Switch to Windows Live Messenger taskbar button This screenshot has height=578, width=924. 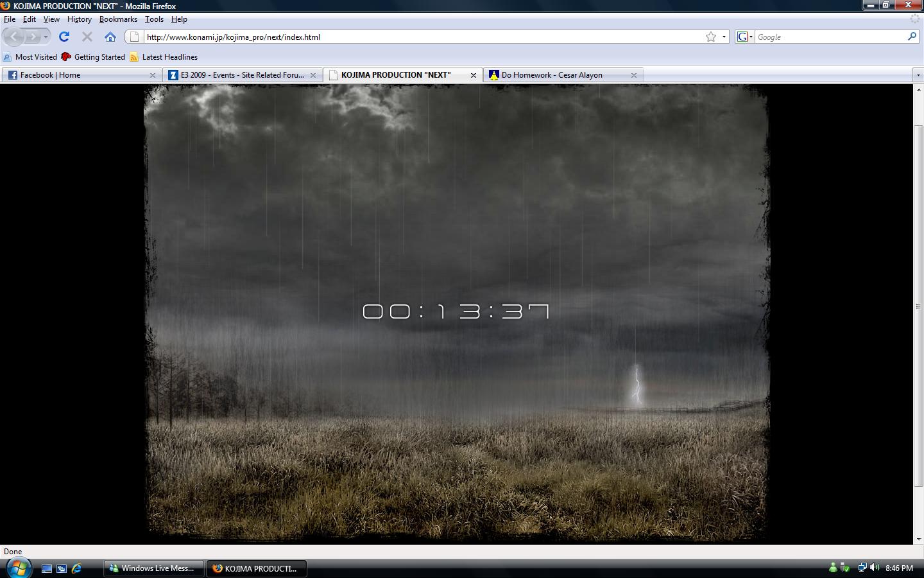click(153, 568)
